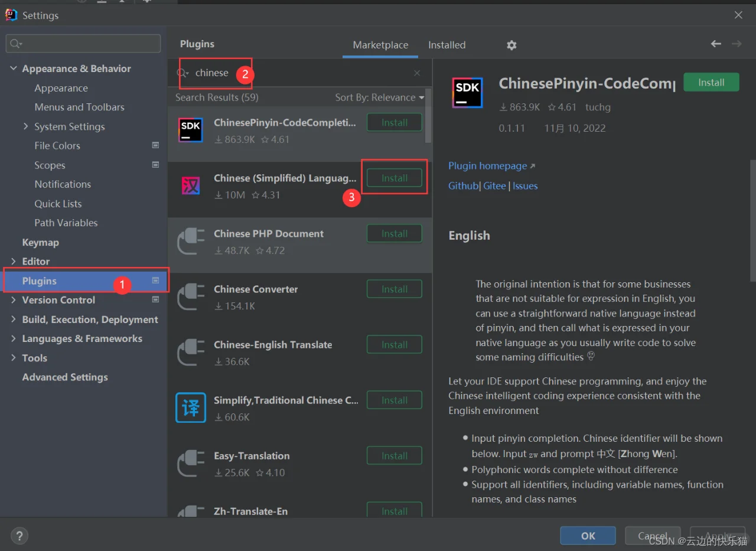Open the Issues link

525,185
